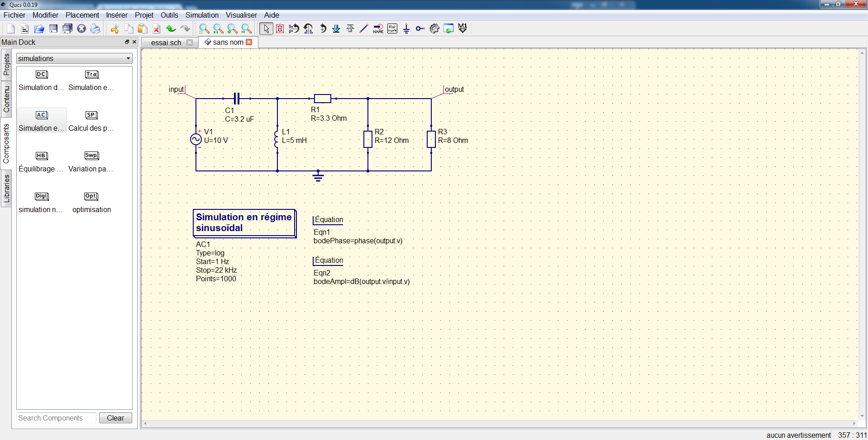
Task: Pick the HB Équilibrage component
Action: pos(41,161)
